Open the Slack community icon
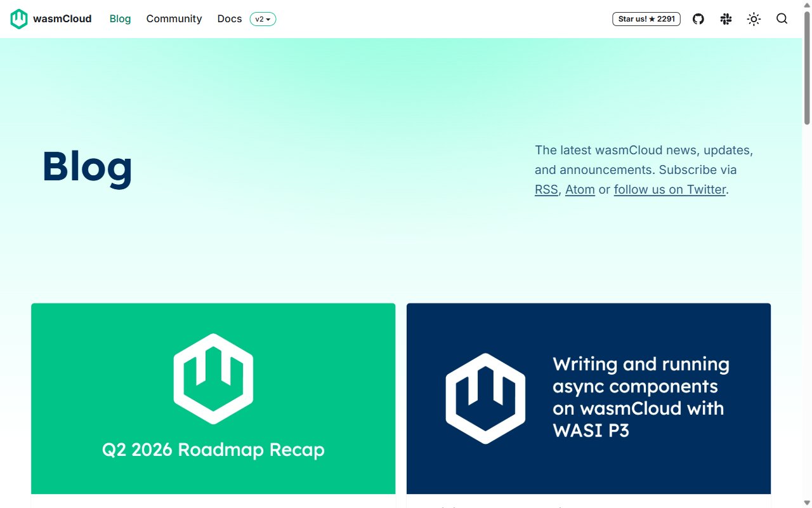This screenshot has height=508, width=812. [726, 19]
